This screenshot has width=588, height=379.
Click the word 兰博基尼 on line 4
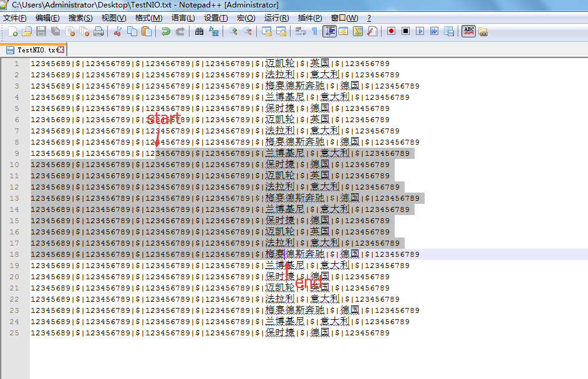point(284,97)
